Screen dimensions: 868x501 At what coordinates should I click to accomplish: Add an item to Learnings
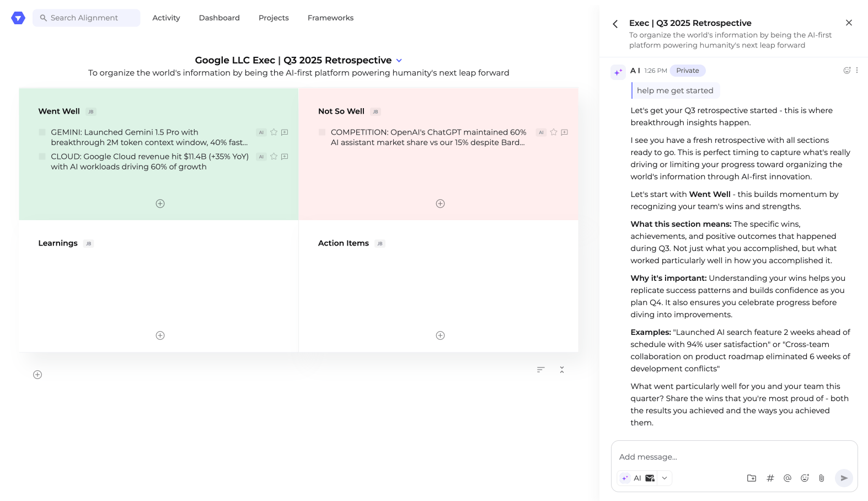[160, 335]
